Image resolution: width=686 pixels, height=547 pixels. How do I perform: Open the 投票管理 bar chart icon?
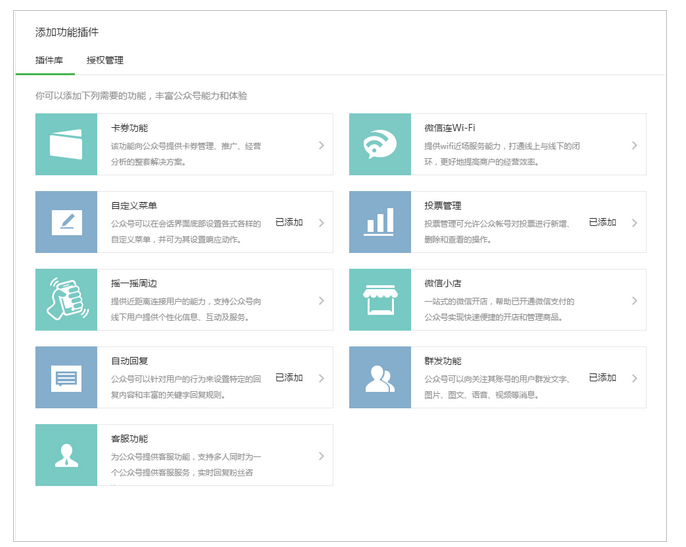[379, 222]
